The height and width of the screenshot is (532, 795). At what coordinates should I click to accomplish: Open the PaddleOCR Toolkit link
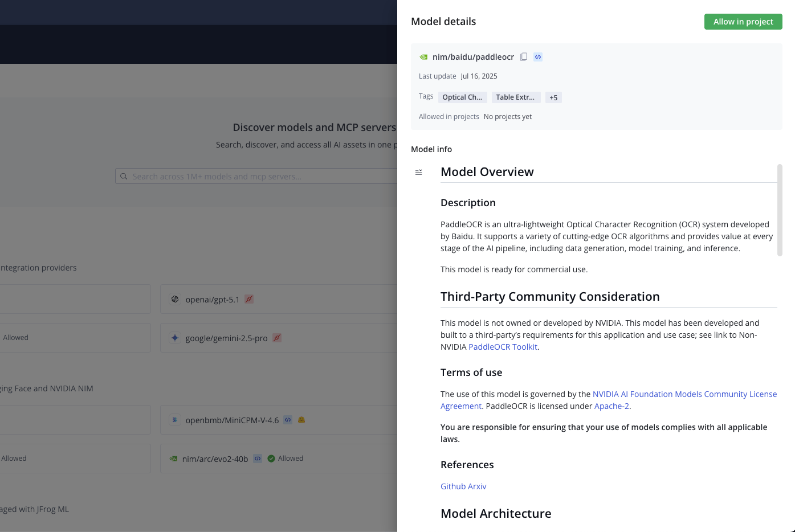(x=503, y=347)
